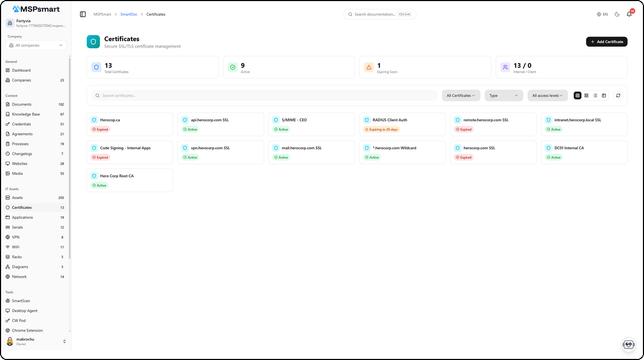Image resolution: width=644 pixels, height=360 pixels.
Task: Click the search certificates input field
Action: click(262, 95)
